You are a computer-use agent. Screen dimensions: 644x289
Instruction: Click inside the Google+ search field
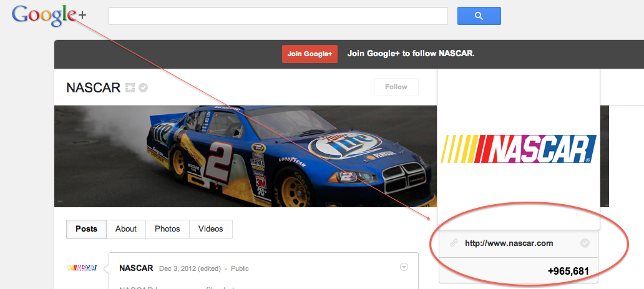click(278, 16)
